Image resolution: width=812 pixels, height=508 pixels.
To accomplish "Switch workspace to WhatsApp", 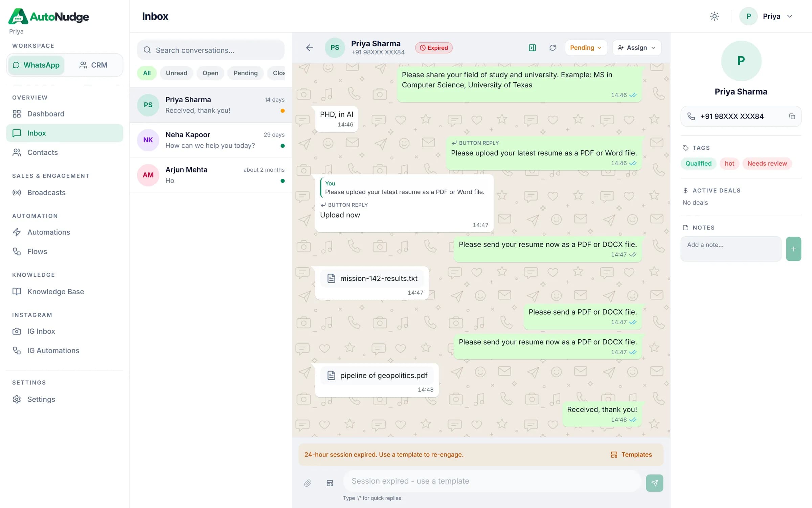I will pyautogui.click(x=36, y=65).
